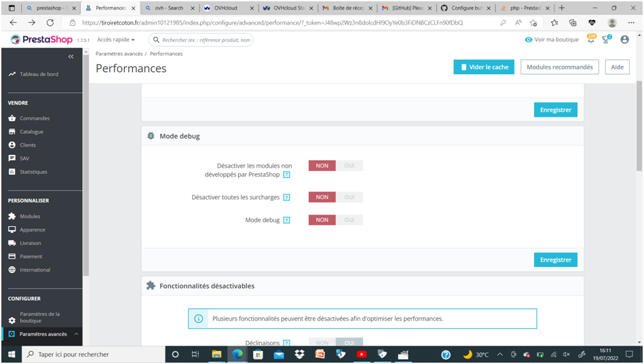Click Enregistrer above the Mode debug panel

[x=556, y=110]
